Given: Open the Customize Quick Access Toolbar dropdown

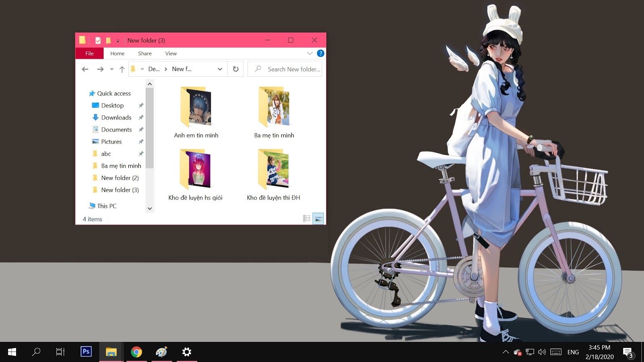Looking at the screenshot, I should pos(118,41).
